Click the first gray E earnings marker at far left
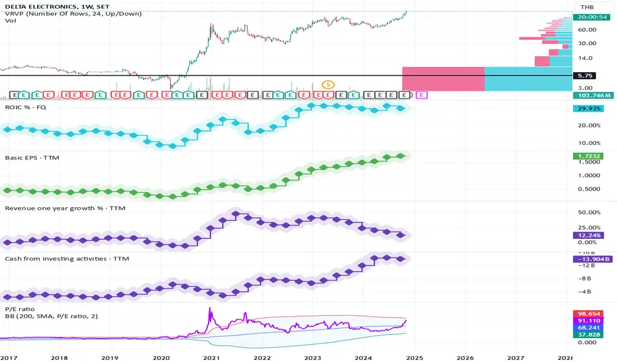The width and height of the screenshot is (617, 364). point(14,95)
